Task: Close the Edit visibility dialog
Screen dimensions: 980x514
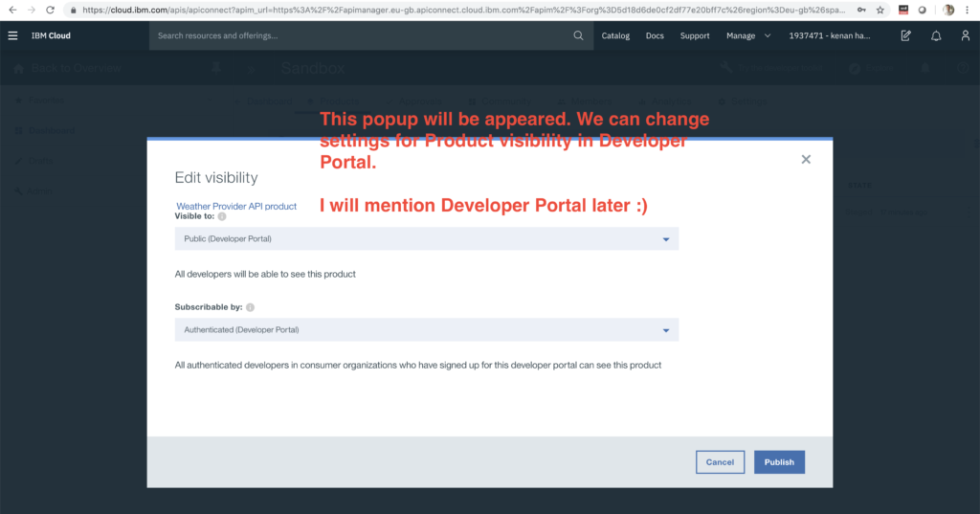Action: click(806, 160)
